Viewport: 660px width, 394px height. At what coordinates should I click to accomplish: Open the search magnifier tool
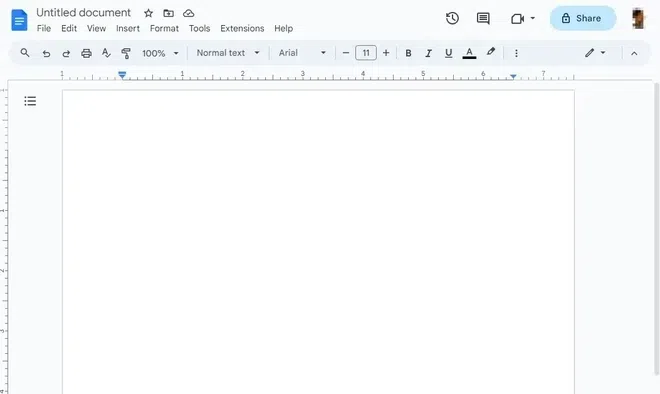coord(25,53)
